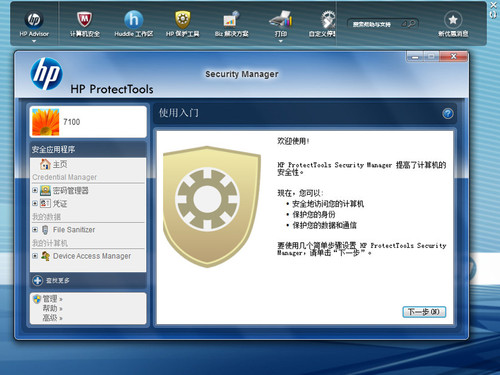Expand the 凭证 tree node
Image resolution: width=500 pixels, height=375 pixels.
[x=35, y=203]
